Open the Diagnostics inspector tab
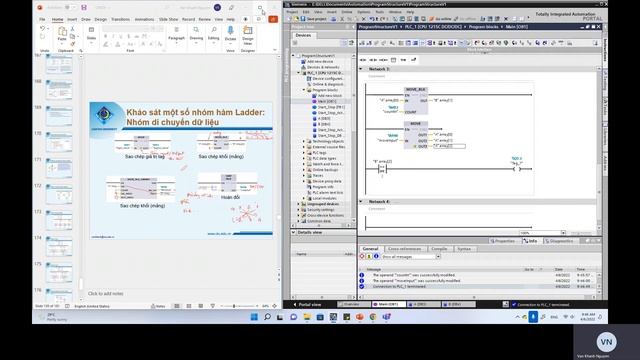 tap(561, 241)
